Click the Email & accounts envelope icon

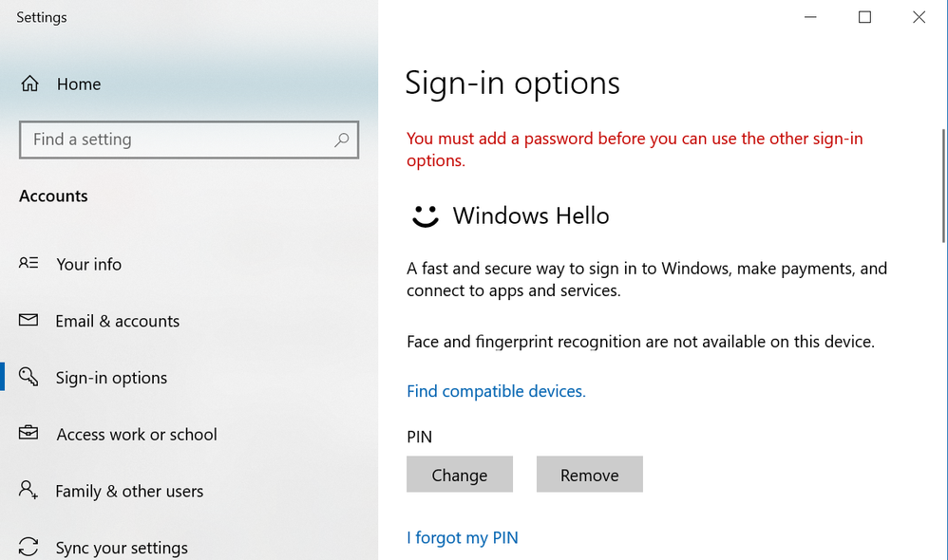coord(28,321)
